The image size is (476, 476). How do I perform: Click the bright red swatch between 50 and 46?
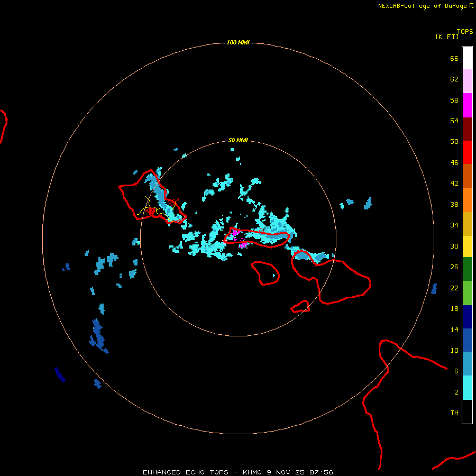(467, 152)
